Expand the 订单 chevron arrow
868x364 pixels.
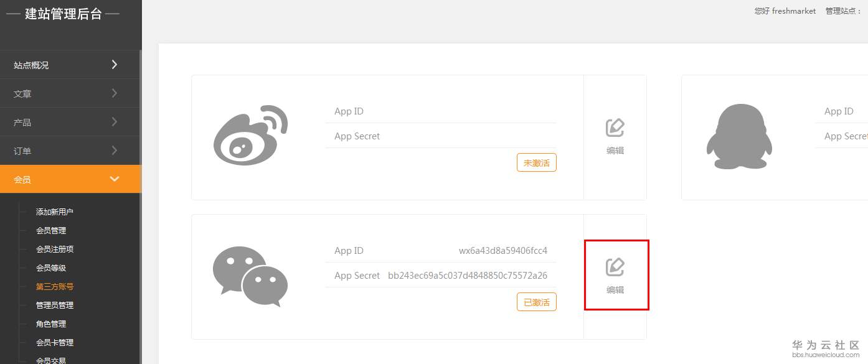(x=115, y=151)
